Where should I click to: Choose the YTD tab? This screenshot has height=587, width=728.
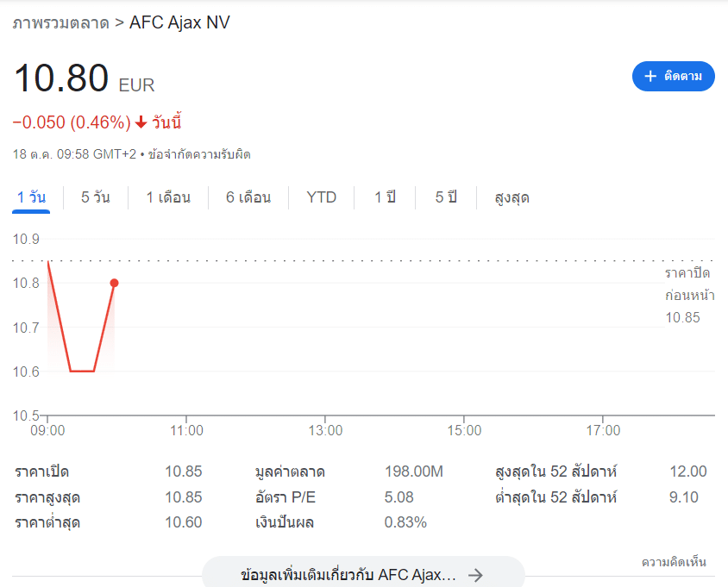[x=321, y=197]
